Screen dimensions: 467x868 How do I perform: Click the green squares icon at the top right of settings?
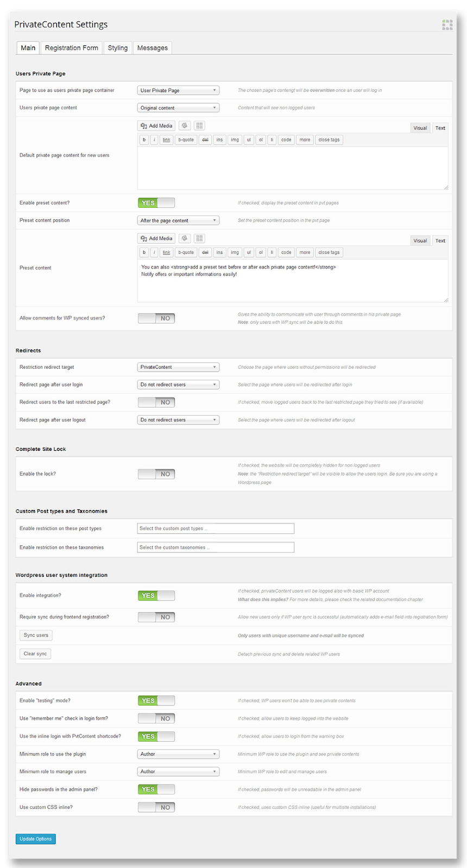pyautogui.click(x=447, y=24)
